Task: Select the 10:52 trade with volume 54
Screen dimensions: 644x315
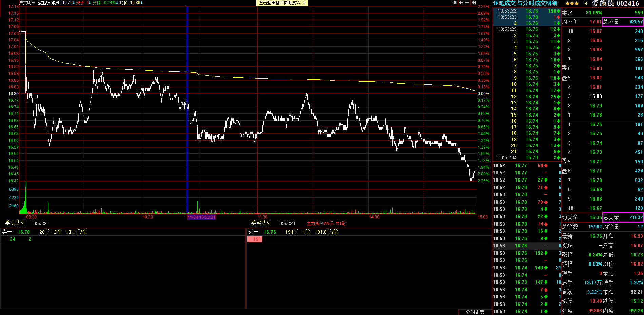Action: (x=527, y=166)
